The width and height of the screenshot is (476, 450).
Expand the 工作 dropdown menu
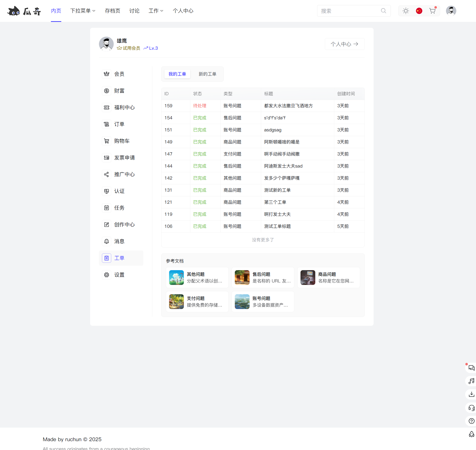(156, 11)
